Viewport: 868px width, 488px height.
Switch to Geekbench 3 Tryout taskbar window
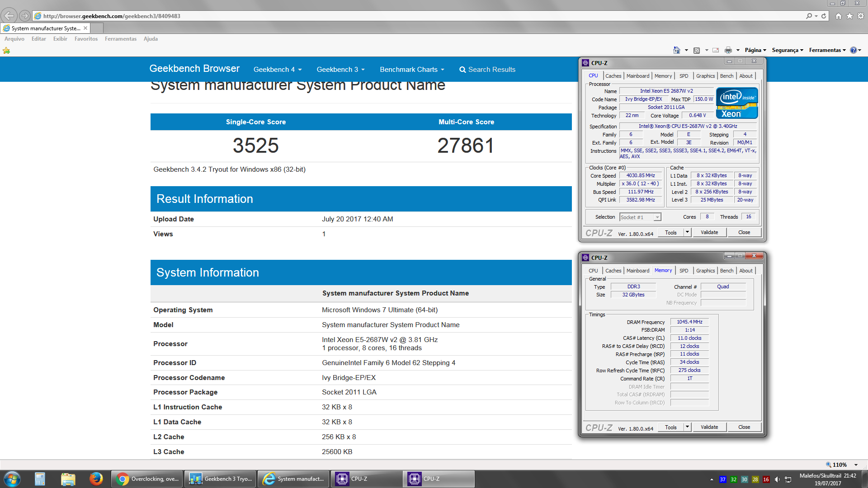click(220, 479)
